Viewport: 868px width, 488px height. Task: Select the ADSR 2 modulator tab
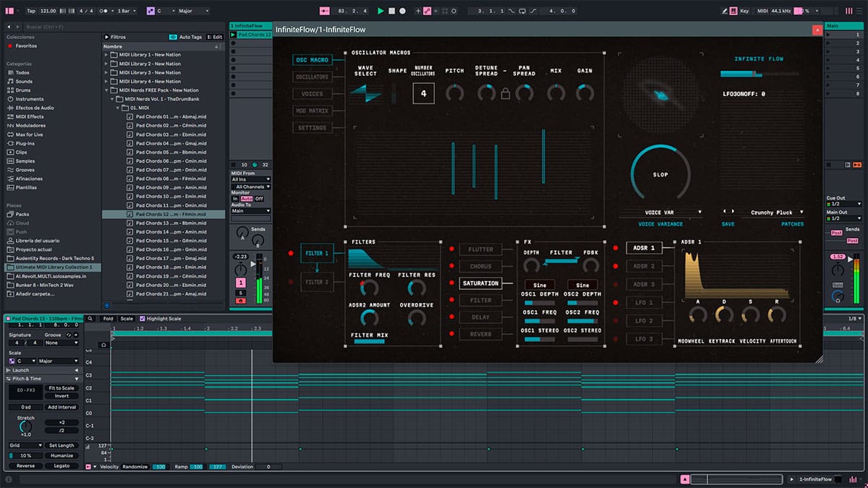[644, 266]
